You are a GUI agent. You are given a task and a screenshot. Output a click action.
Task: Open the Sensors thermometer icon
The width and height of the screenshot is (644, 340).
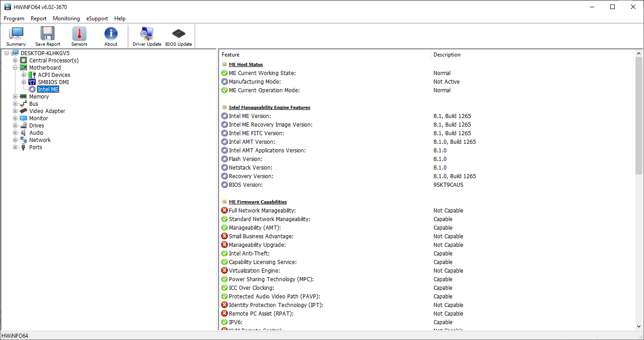[x=79, y=33]
